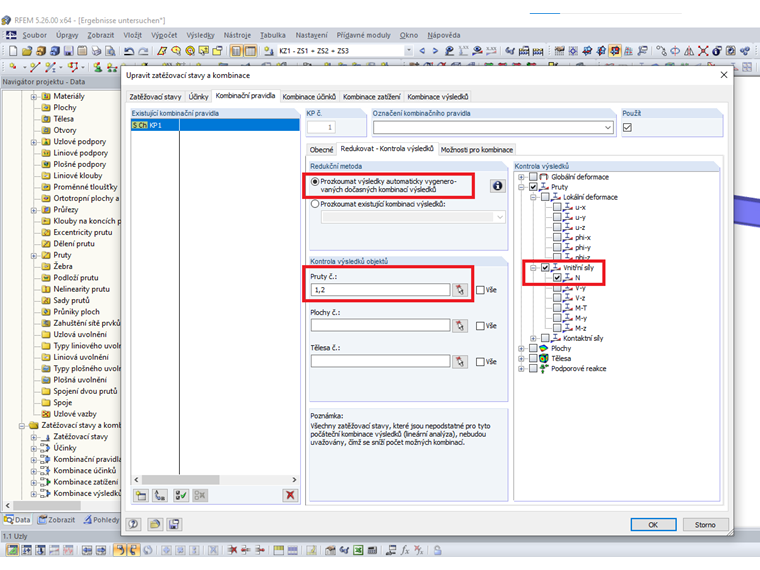760x570 pixels.
Task: Check Vše next to Plochy č.
Action: pos(480,326)
